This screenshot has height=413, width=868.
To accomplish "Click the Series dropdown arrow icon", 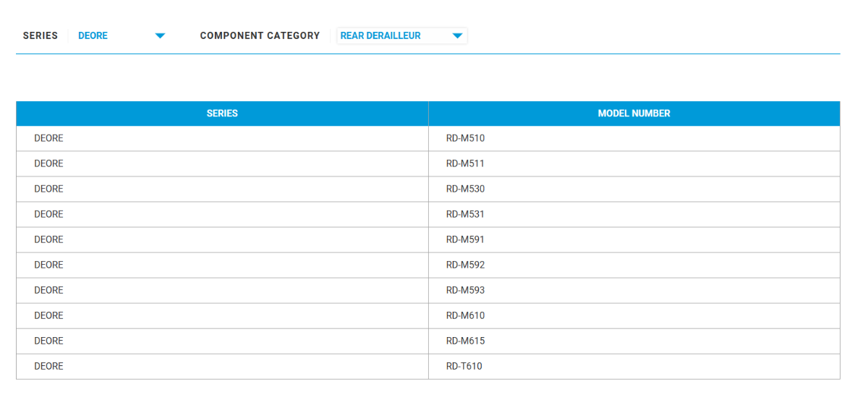I will click(161, 36).
